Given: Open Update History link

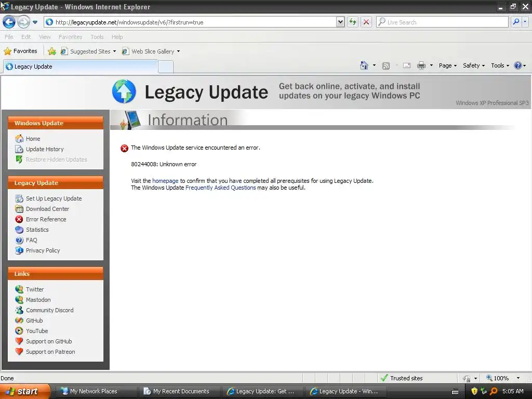Looking at the screenshot, I should click(45, 149).
